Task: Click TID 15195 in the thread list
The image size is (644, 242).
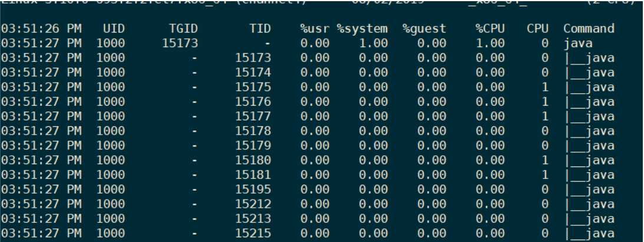Action: click(253, 189)
